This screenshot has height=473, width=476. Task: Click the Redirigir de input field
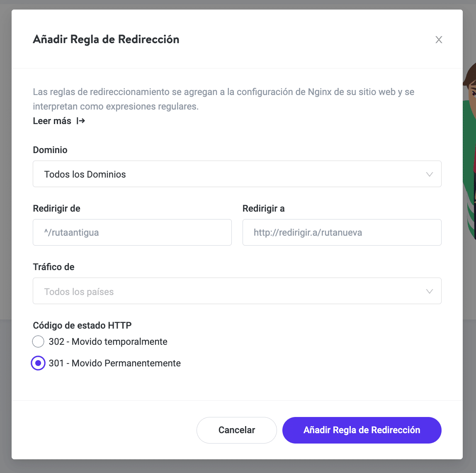tap(132, 232)
